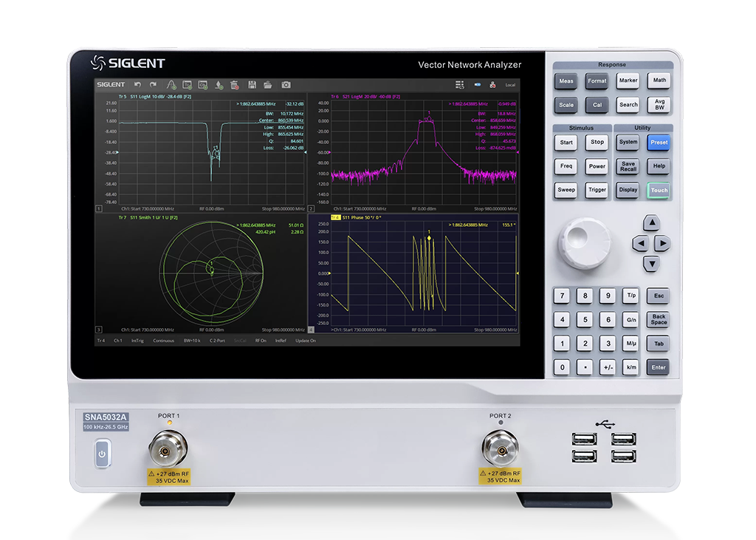This screenshot has height=540, width=756.
Task: Open the BW=10 k bandwidth setting
Action: click(x=191, y=341)
